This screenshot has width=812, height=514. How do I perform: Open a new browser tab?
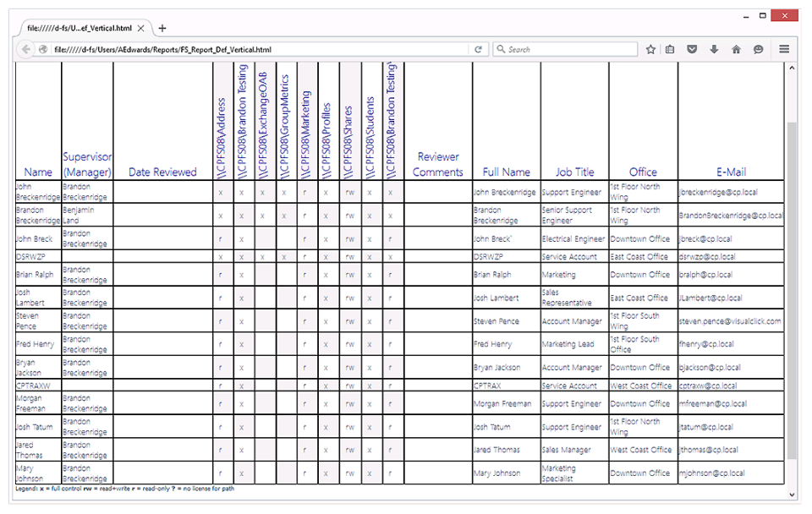click(x=161, y=26)
